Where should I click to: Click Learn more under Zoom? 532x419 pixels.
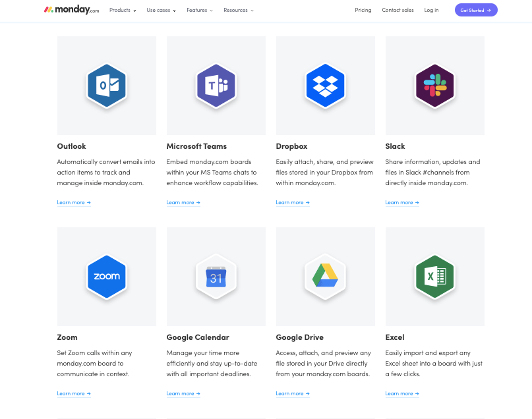click(x=74, y=393)
